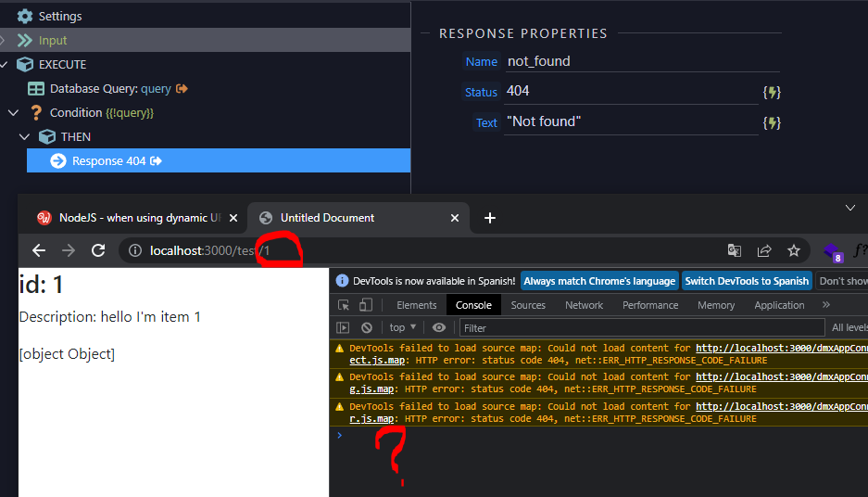Click Always match Chrome's language
Viewport: 868px width, 497px height.
(x=599, y=281)
